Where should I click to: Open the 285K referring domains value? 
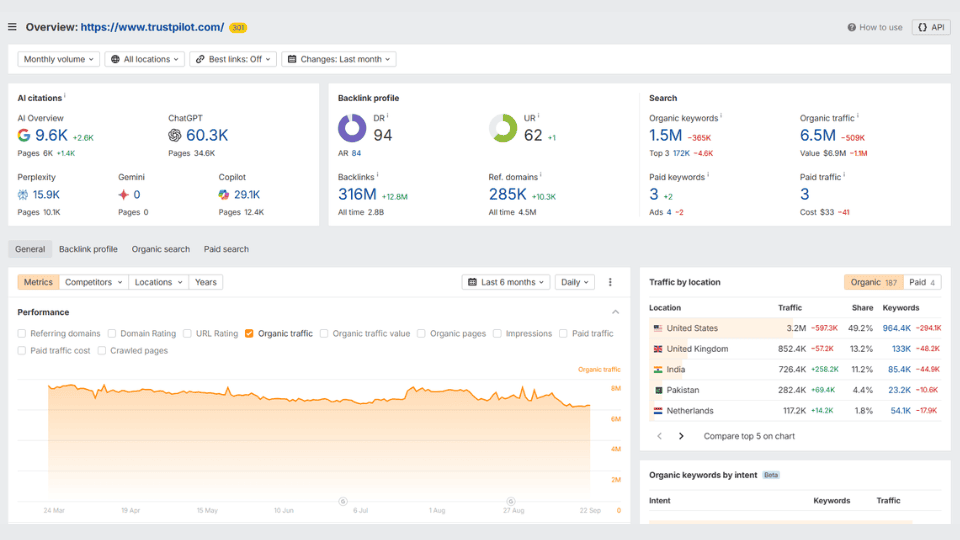[508, 194]
